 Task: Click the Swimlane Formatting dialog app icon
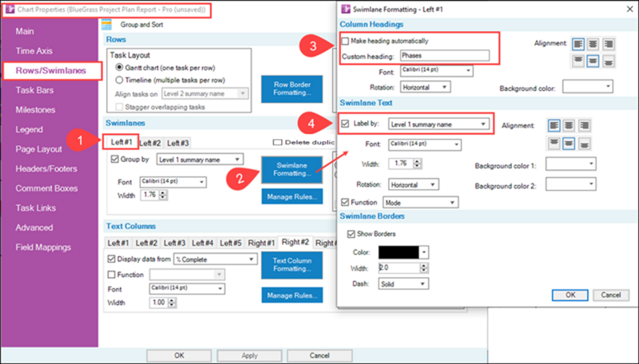(x=346, y=9)
